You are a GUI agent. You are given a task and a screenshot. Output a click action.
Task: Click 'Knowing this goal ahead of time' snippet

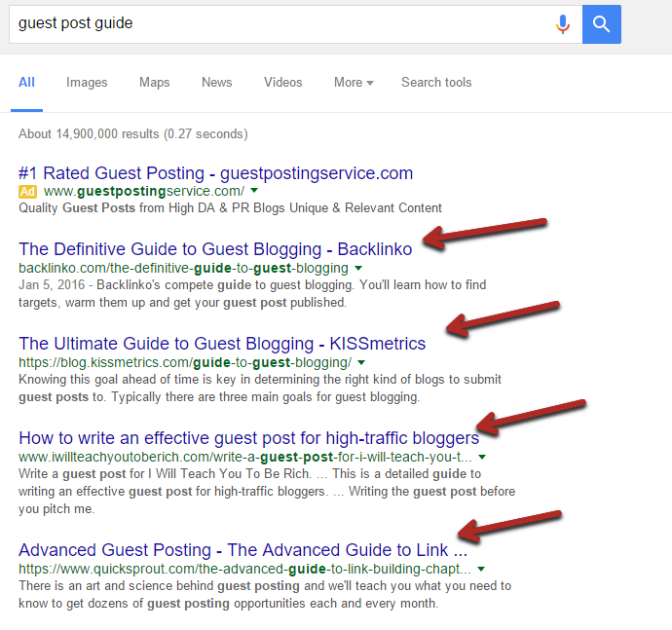pyautogui.click(x=260, y=389)
